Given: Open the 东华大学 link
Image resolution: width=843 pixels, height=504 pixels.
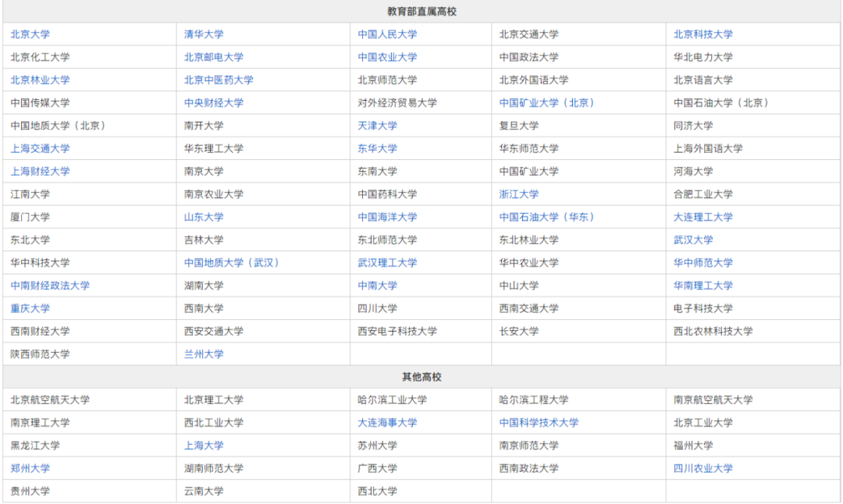Looking at the screenshot, I should [378, 148].
